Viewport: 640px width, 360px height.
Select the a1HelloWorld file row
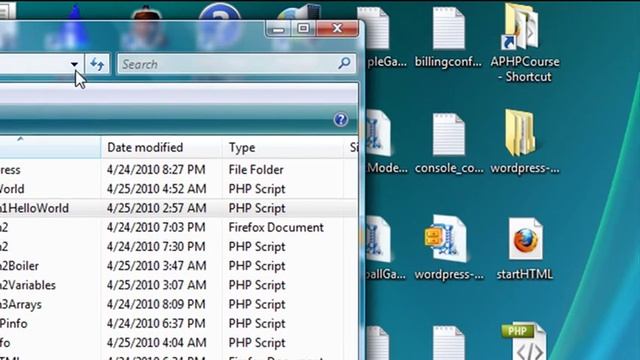coord(178,208)
